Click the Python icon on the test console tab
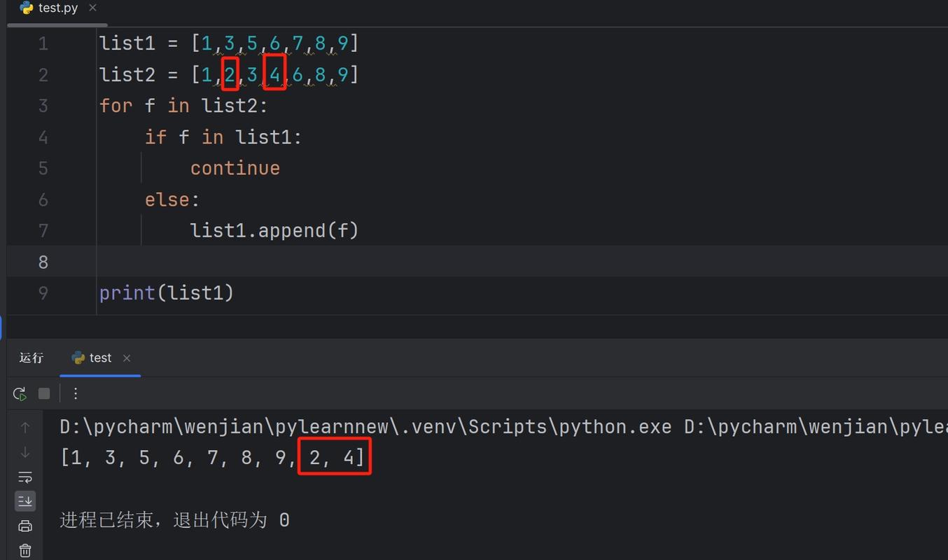 click(77, 358)
